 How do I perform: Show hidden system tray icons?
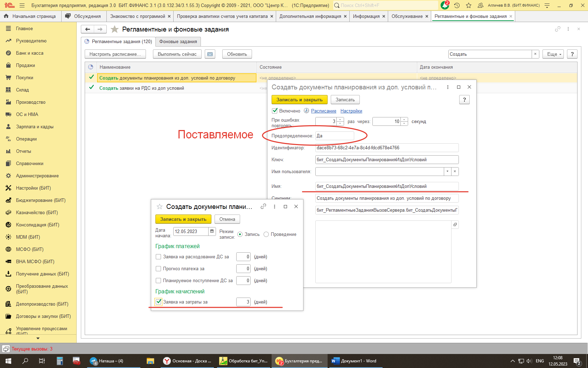click(513, 361)
